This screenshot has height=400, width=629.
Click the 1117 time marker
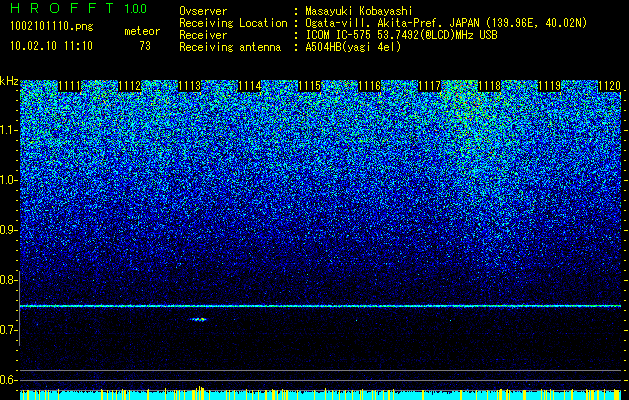click(x=429, y=86)
